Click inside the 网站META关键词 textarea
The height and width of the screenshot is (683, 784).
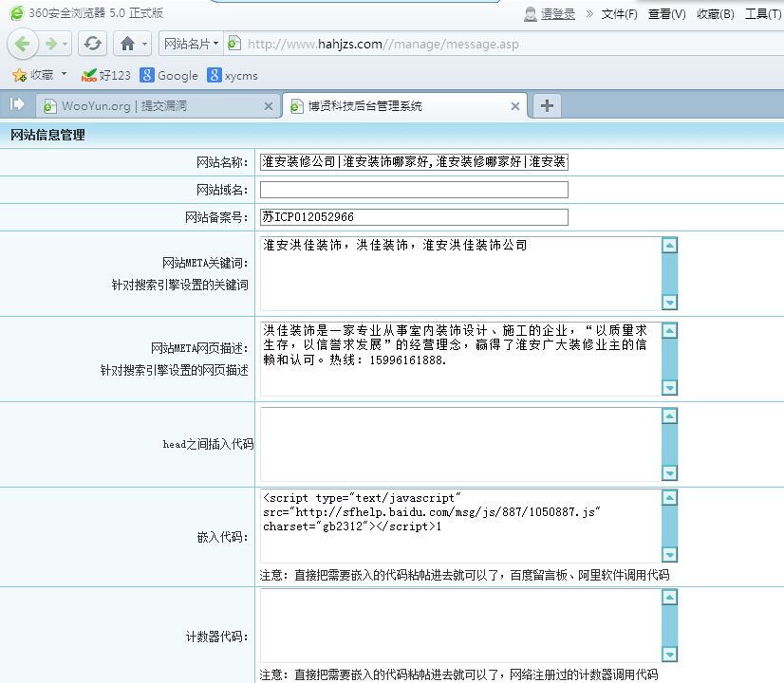[461, 274]
